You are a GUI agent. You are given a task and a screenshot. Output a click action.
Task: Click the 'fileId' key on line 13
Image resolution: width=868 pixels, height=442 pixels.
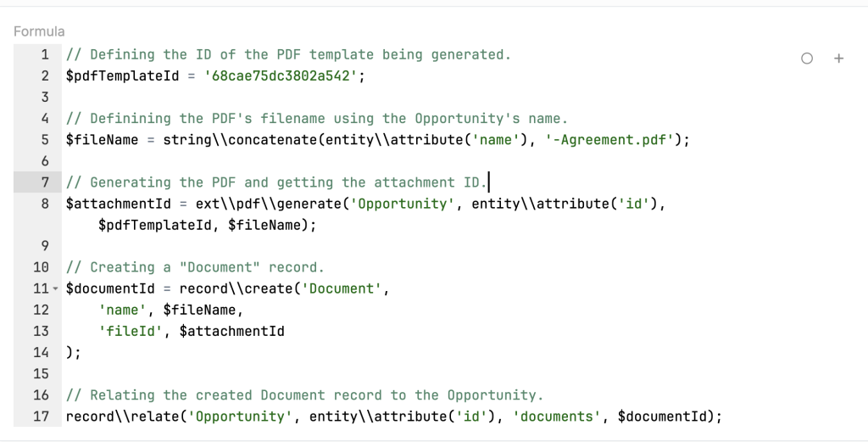point(131,331)
